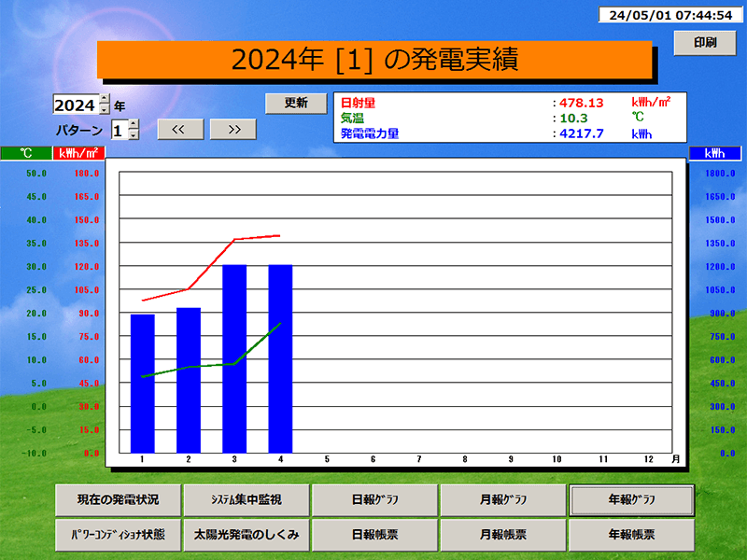Open システム集中監視 screen
This screenshot has width=747, height=560.
[247, 500]
